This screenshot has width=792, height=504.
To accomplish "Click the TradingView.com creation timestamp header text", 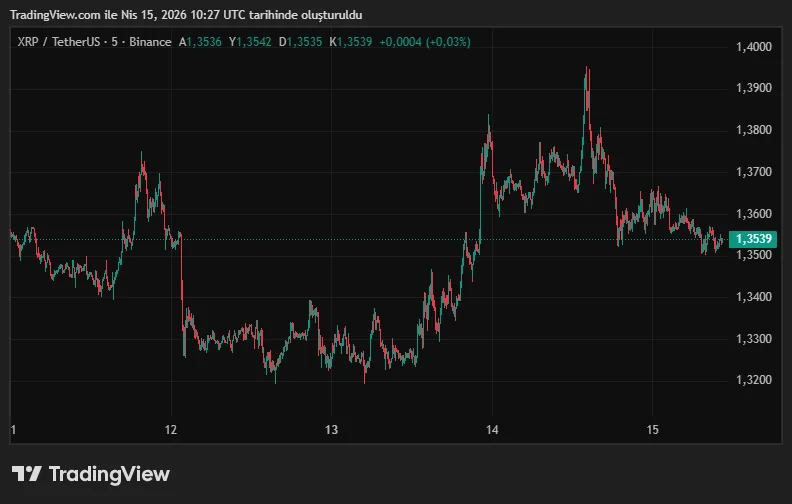I will pos(187,15).
